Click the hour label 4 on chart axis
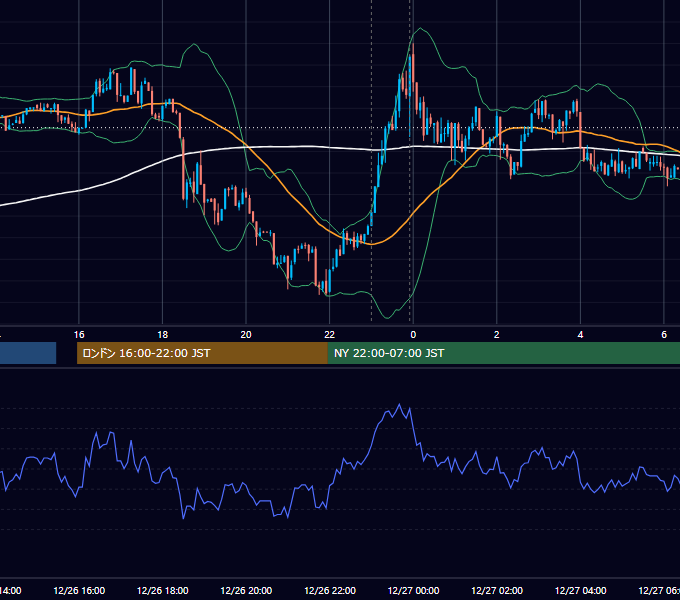 pos(580,334)
